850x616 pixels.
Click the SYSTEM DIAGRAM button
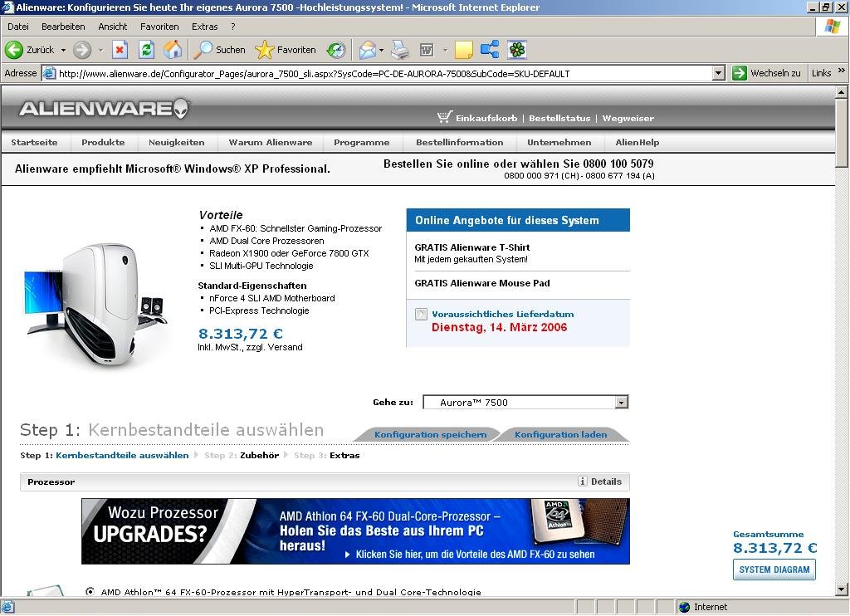(x=774, y=570)
